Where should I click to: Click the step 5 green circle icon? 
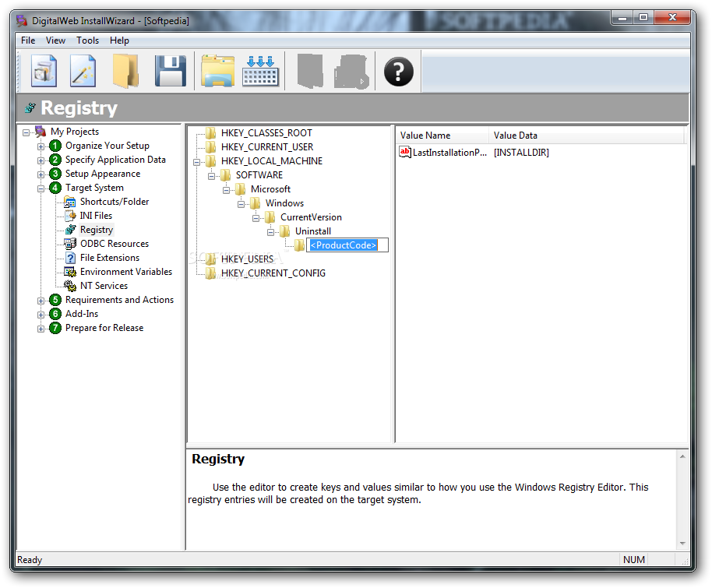tap(55, 300)
